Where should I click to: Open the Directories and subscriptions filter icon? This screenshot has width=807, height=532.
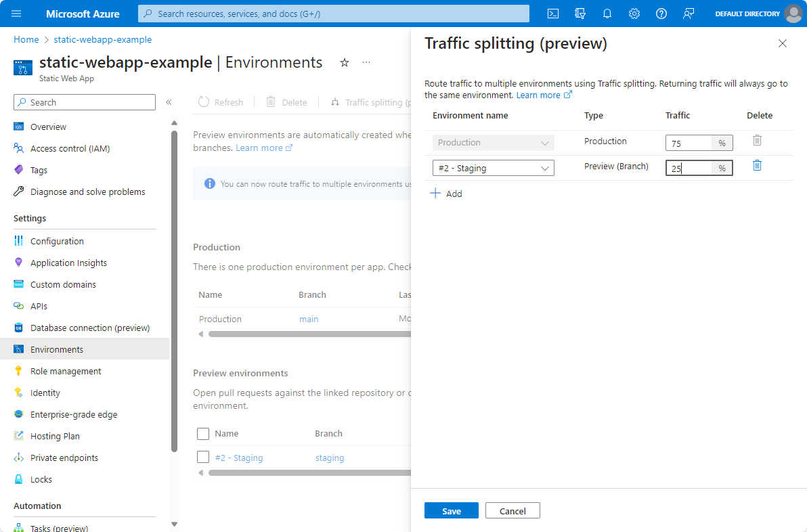(x=580, y=14)
